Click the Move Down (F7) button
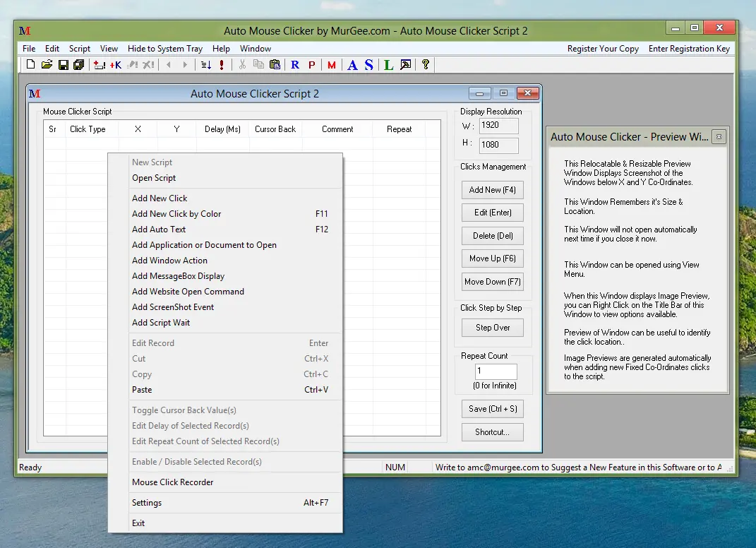Image resolution: width=756 pixels, height=548 pixels. coord(492,282)
